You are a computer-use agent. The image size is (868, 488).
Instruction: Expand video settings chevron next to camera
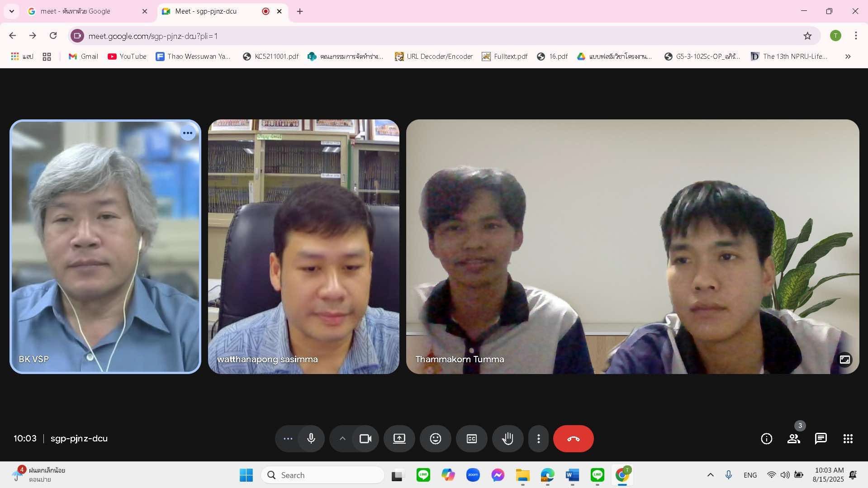pyautogui.click(x=342, y=438)
